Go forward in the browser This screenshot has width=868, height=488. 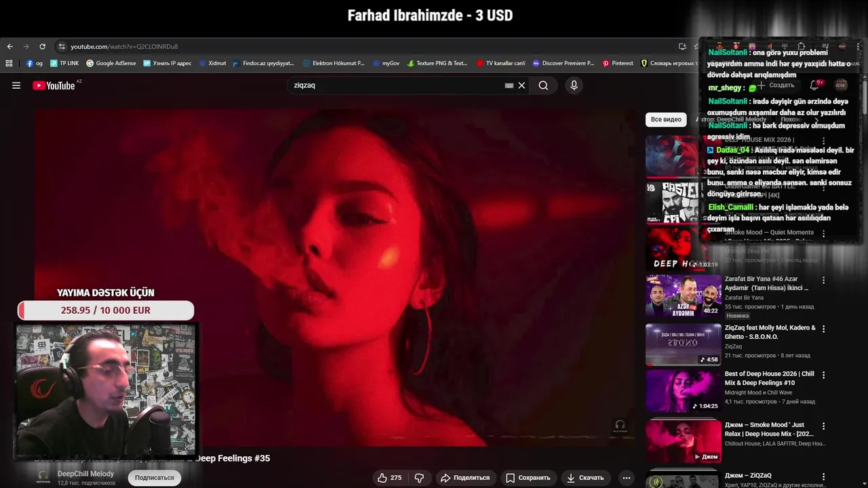[x=26, y=47]
